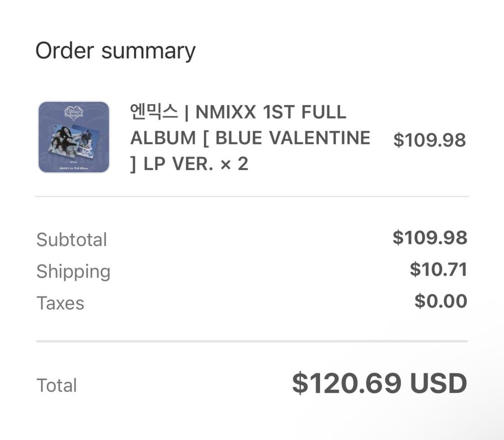Screen dimensions: 504x440
Task: Select the Subtotal amount $109.98
Action: click(429, 238)
